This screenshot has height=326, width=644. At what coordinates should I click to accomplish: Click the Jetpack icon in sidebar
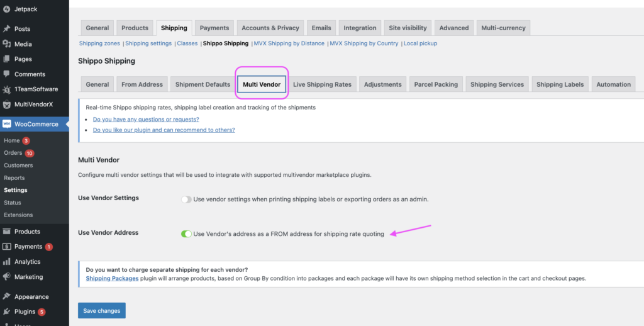click(x=6, y=9)
